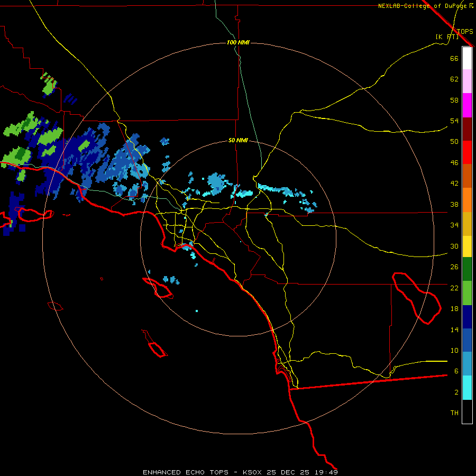The width and height of the screenshot is (476, 476).
Task: Click the 54 scale label
Action: (454, 121)
